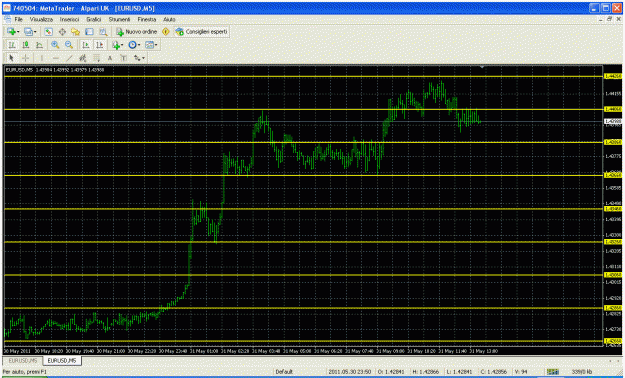This screenshot has height=378, width=625.
Task: Click the MetaTrader title bar app icon
Action: tap(7, 8)
